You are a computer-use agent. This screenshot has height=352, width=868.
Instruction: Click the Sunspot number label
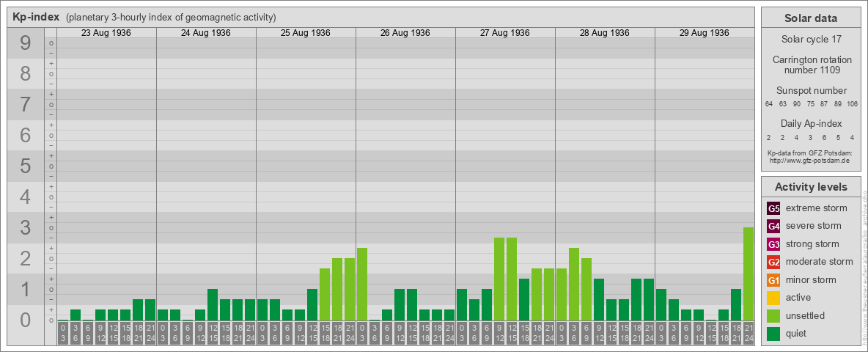[810, 90]
